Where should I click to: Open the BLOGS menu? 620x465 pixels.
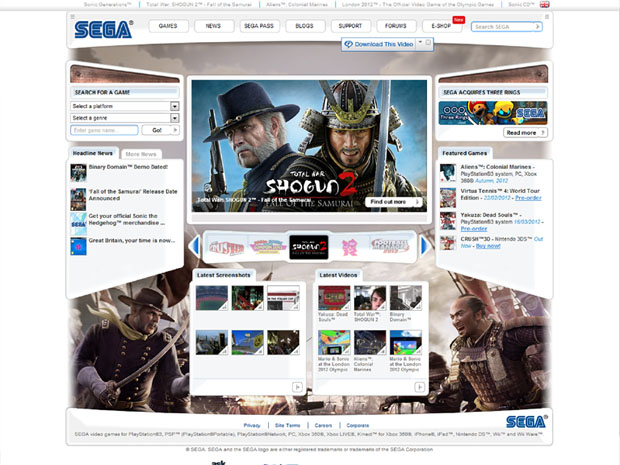pos(304,26)
